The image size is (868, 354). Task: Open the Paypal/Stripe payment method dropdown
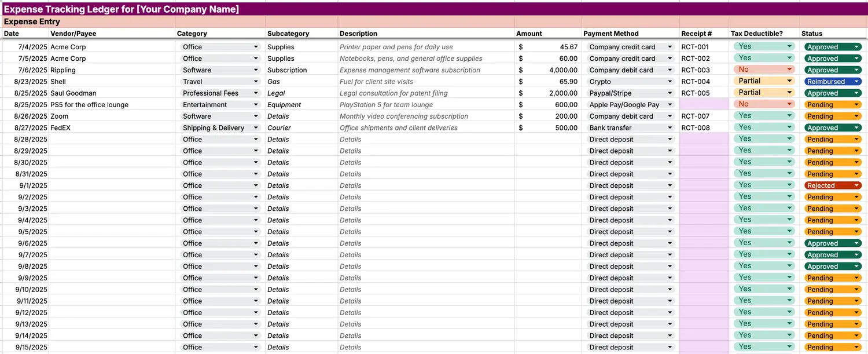click(630, 93)
